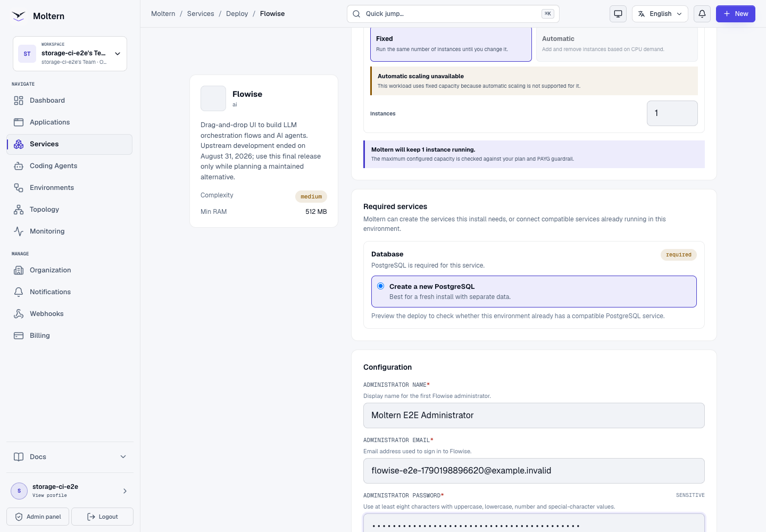Go to Moltern breadcrumb
The height and width of the screenshot is (532, 766).
(x=163, y=14)
